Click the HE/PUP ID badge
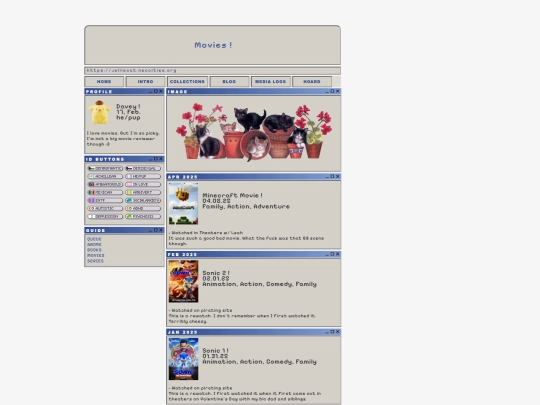Screen dimensions: 540x405 click(x=143, y=176)
